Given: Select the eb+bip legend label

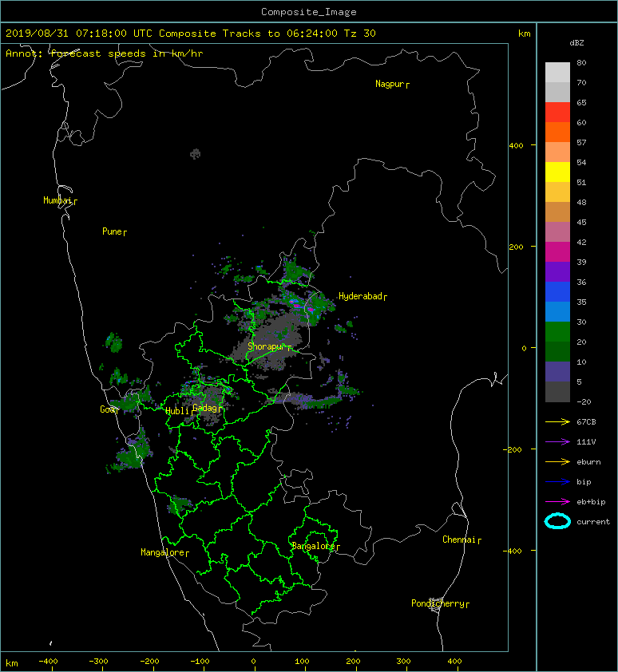Looking at the screenshot, I should click(591, 502).
